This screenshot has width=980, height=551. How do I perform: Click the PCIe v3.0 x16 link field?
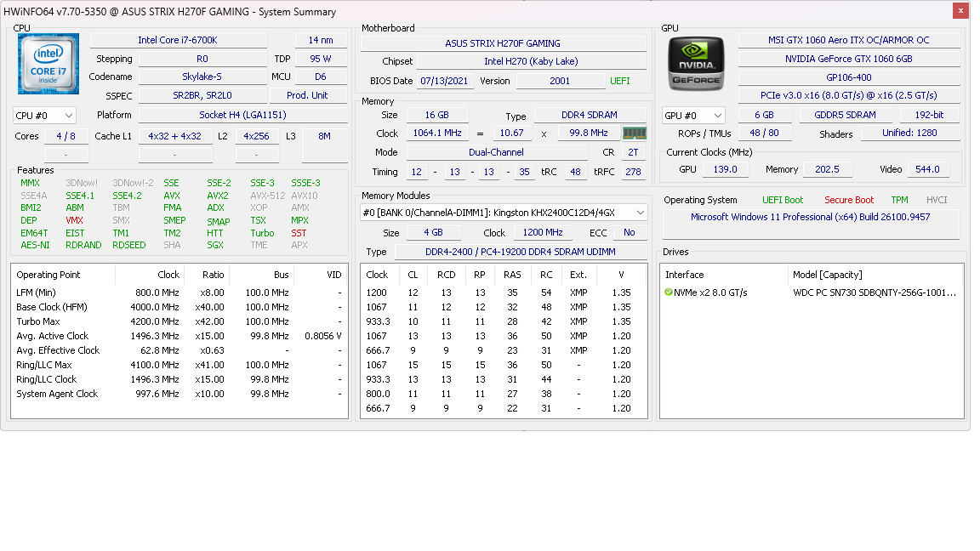point(849,95)
